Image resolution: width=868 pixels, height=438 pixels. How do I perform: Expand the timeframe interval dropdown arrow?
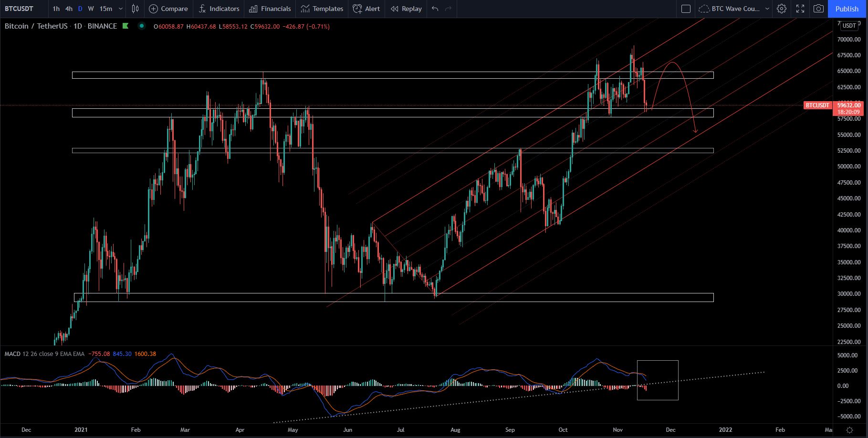[x=121, y=9]
